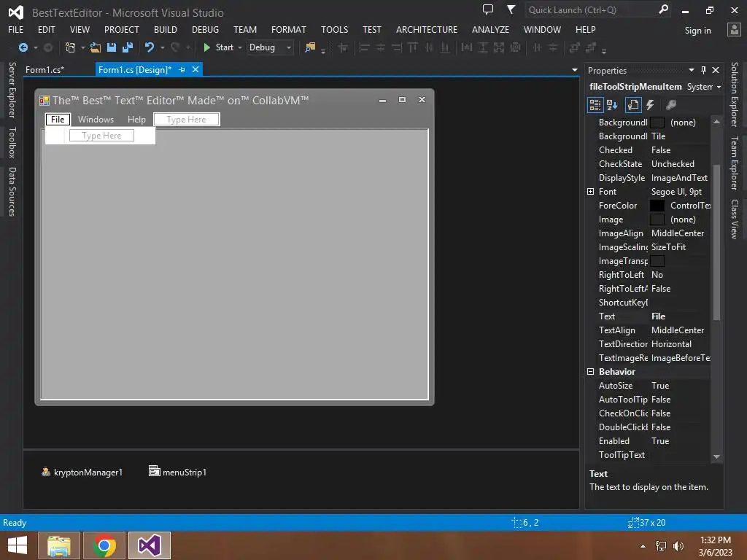Open the TOOLS menu
The width and height of the screenshot is (747, 560).
[x=334, y=29]
